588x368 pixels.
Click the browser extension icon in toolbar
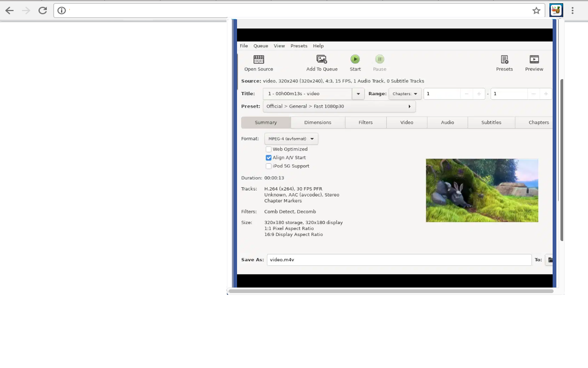(x=556, y=11)
